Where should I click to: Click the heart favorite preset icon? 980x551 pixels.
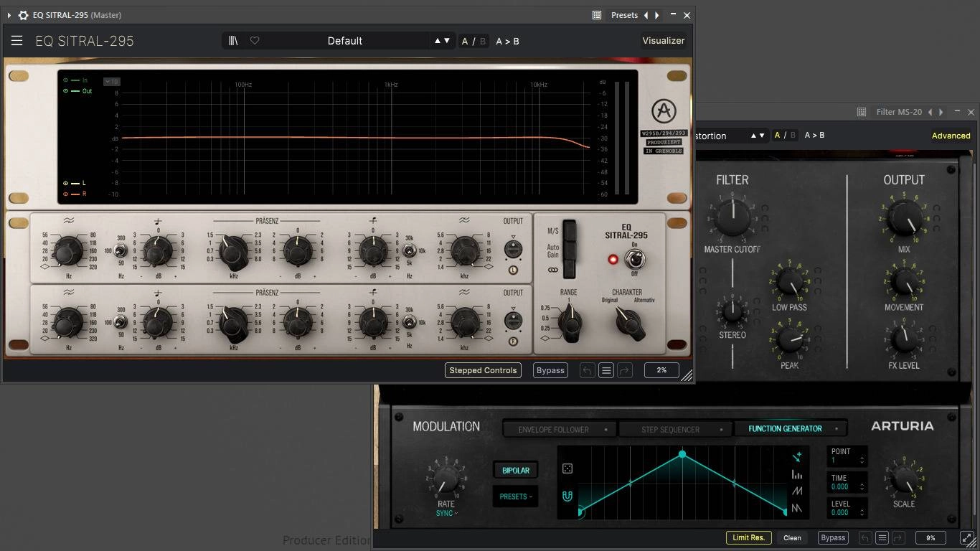(255, 41)
